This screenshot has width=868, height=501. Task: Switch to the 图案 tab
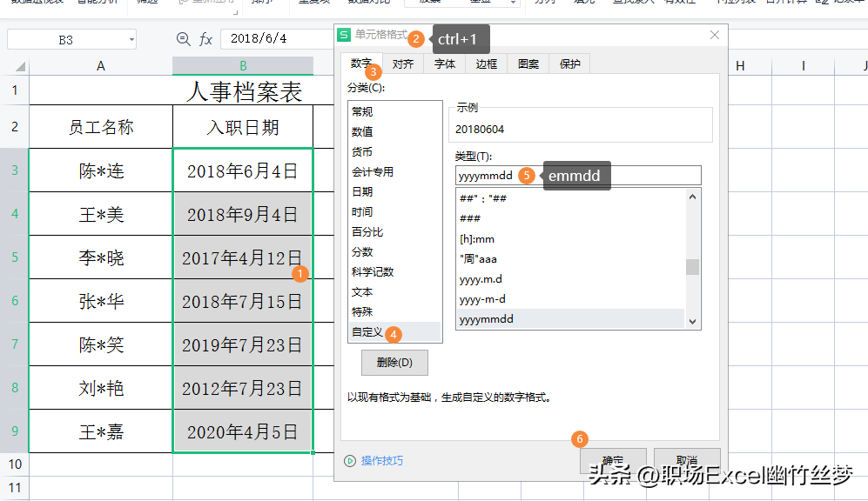[528, 63]
